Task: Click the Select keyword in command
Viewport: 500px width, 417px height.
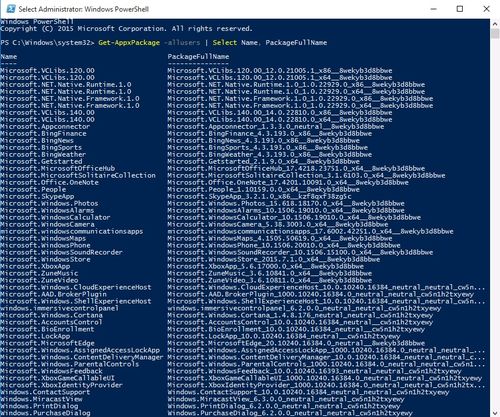Action: click(x=225, y=43)
